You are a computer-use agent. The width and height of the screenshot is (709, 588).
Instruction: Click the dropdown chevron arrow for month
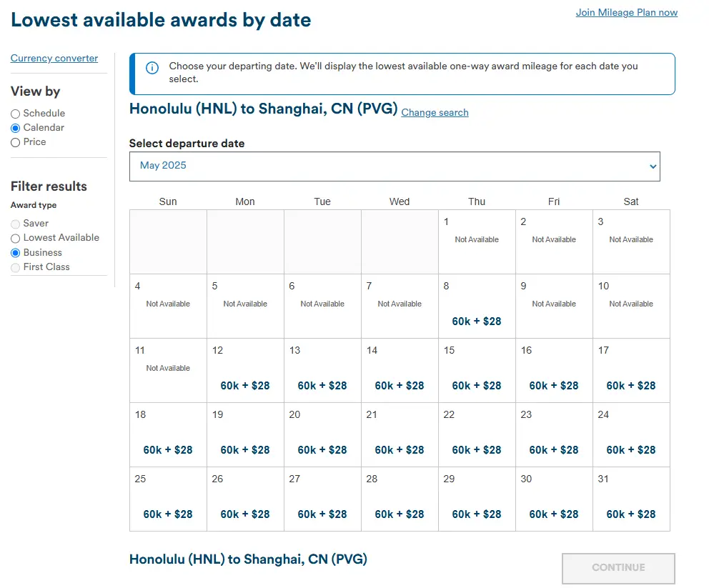[x=652, y=166]
